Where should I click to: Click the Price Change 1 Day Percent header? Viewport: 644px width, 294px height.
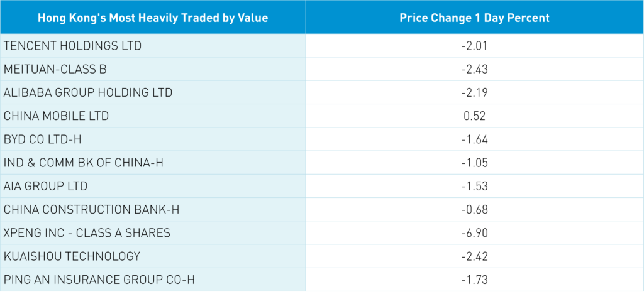pyautogui.click(x=474, y=18)
